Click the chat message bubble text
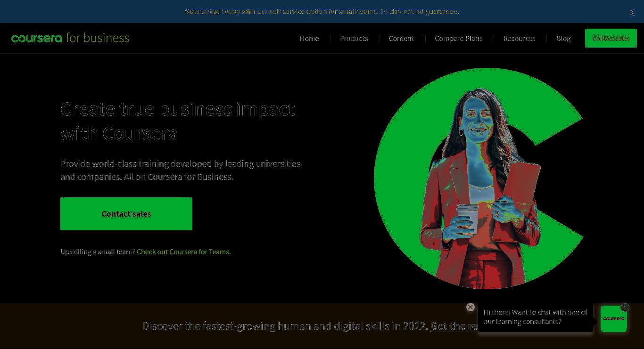This screenshot has width=644, height=349. pyautogui.click(x=536, y=317)
